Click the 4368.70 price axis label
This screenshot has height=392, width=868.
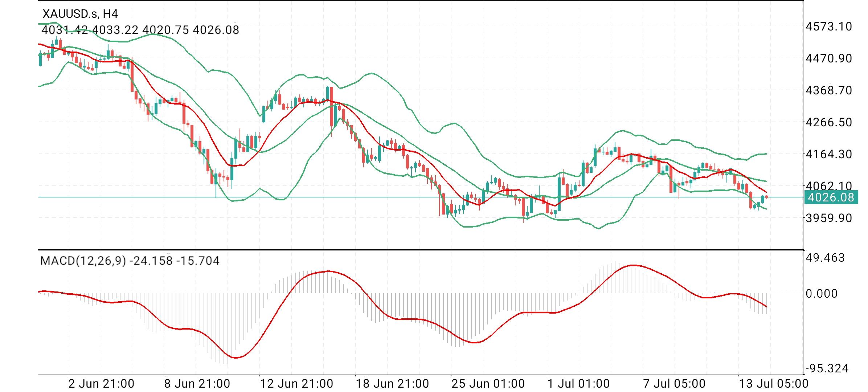pyautogui.click(x=828, y=90)
